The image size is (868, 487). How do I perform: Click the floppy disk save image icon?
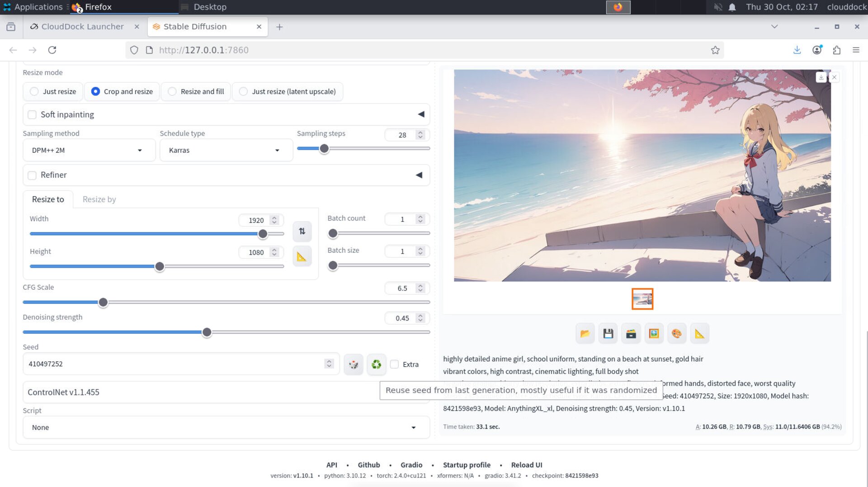click(x=608, y=334)
